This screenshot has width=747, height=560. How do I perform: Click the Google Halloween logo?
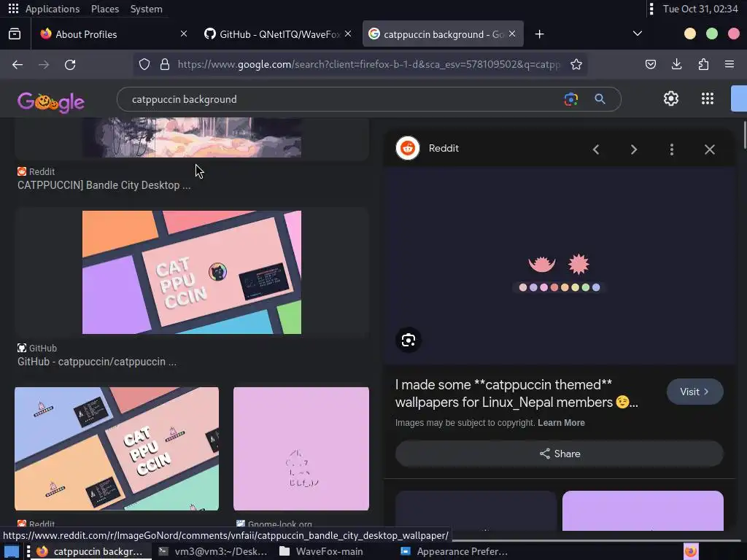[51, 101]
